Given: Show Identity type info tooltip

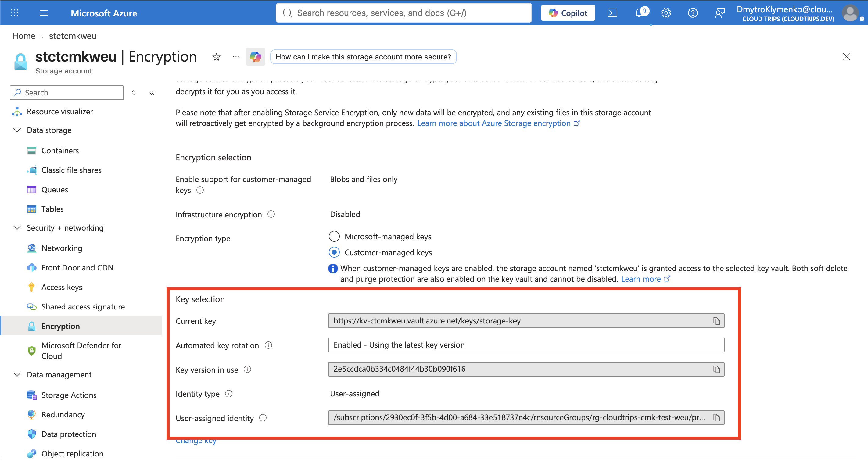Looking at the screenshot, I should (x=229, y=394).
